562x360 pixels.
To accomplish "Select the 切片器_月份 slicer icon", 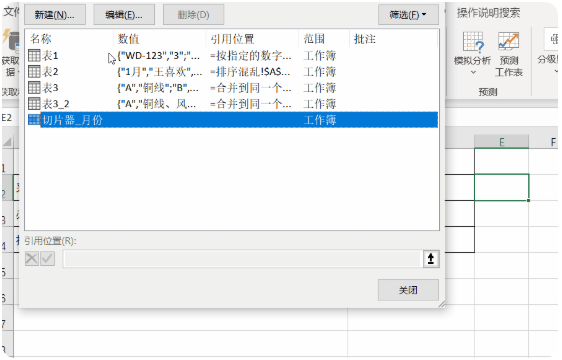I will coord(34,120).
